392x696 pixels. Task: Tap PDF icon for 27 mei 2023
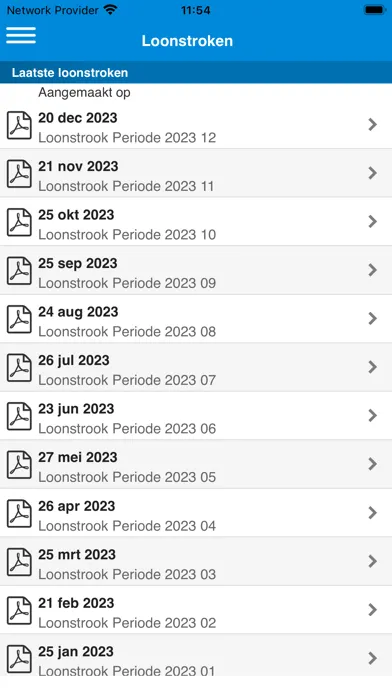(19, 465)
